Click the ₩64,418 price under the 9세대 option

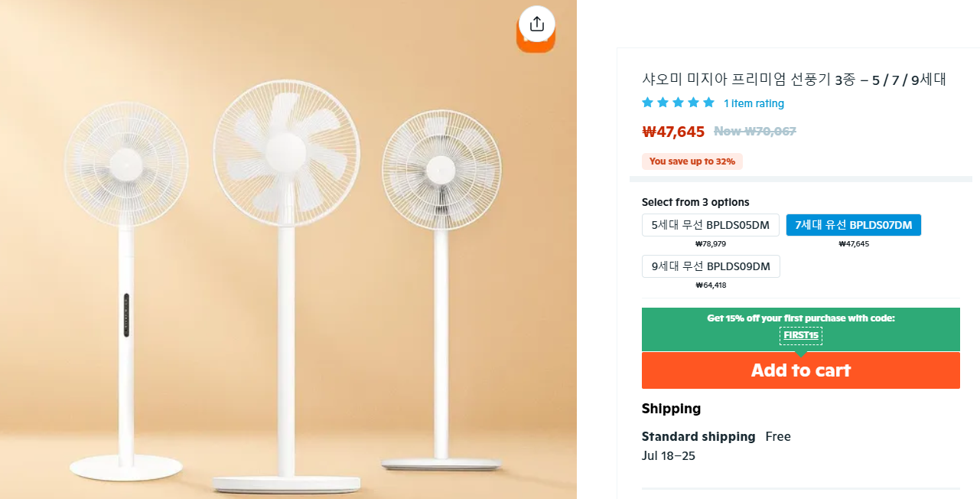(711, 285)
